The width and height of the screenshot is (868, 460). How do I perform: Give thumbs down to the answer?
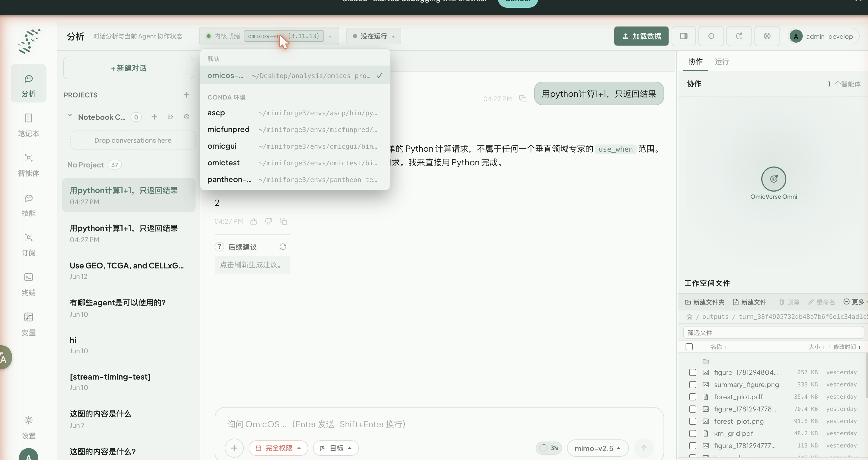pos(269,221)
